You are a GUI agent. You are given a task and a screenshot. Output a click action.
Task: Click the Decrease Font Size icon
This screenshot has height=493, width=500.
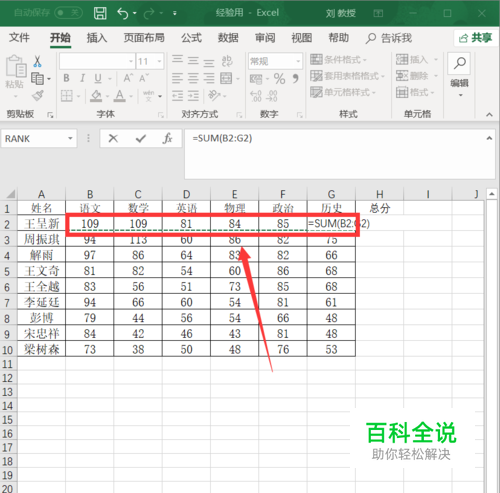coord(144,78)
